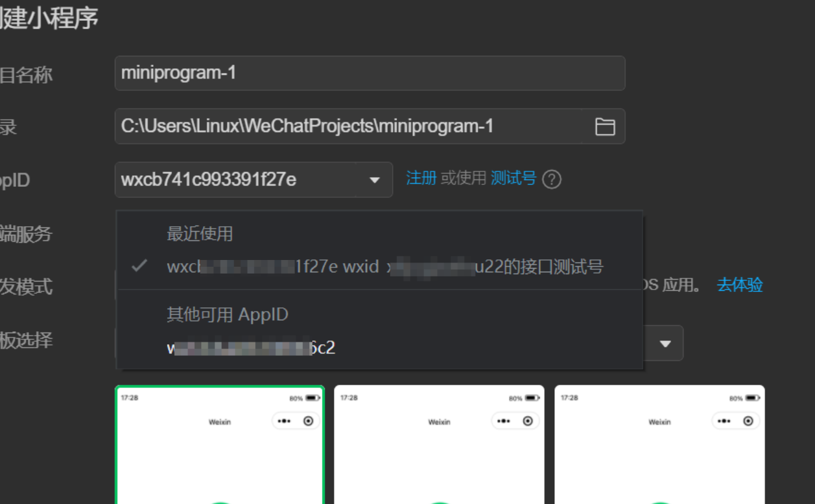This screenshot has height=504, width=815.
Task: Click the circular close icon in third template preview
Action: pos(748,421)
